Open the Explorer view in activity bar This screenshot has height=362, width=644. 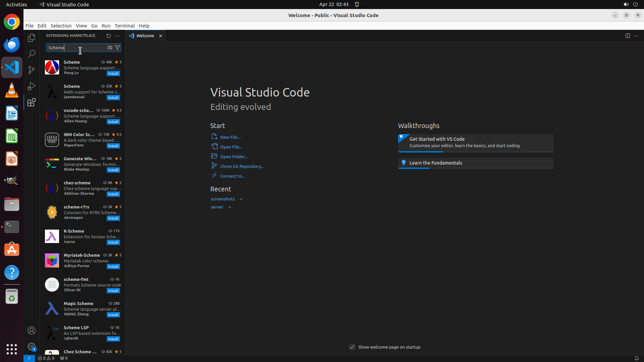pos(32,38)
